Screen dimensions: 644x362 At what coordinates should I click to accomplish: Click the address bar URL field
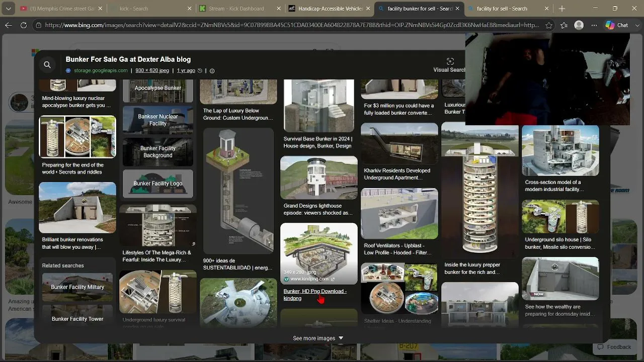pos(292,25)
